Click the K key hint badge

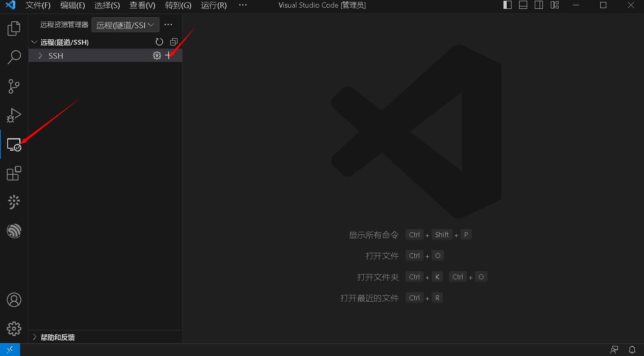[x=437, y=277]
